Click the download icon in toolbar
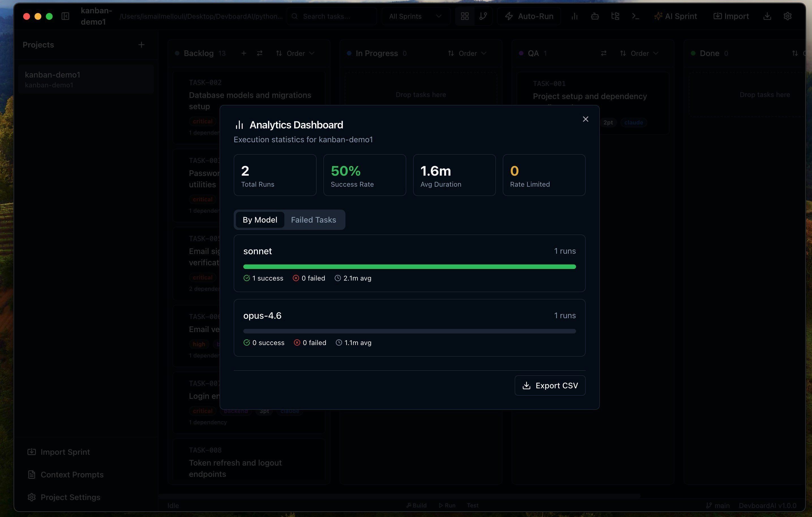The image size is (812, 517). tap(767, 16)
